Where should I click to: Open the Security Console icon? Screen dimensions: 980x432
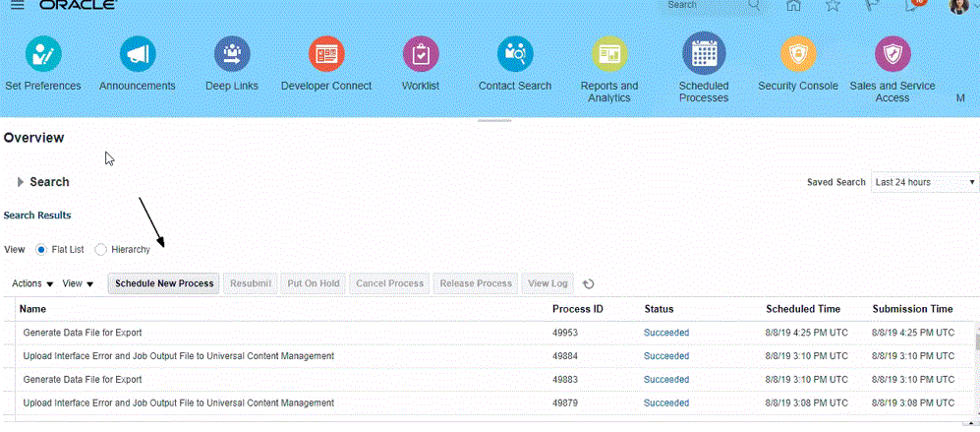[797, 53]
